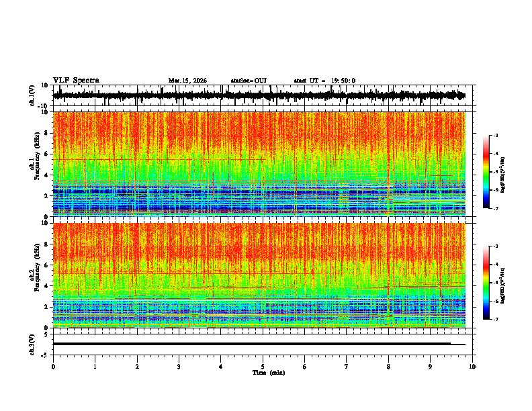Click the "start UT = 19:50:0" header text
This screenshot has height=411, width=532.
324,81
